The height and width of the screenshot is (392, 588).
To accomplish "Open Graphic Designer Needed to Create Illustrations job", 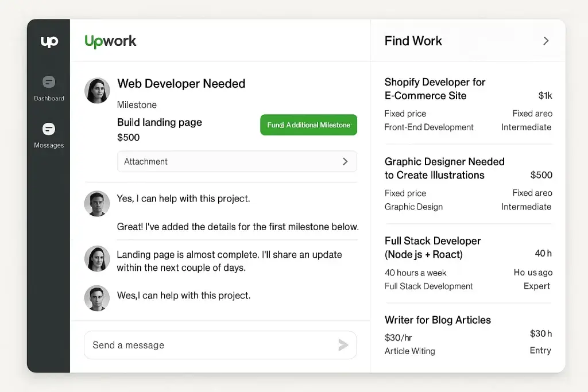I will [x=444, y=168].
